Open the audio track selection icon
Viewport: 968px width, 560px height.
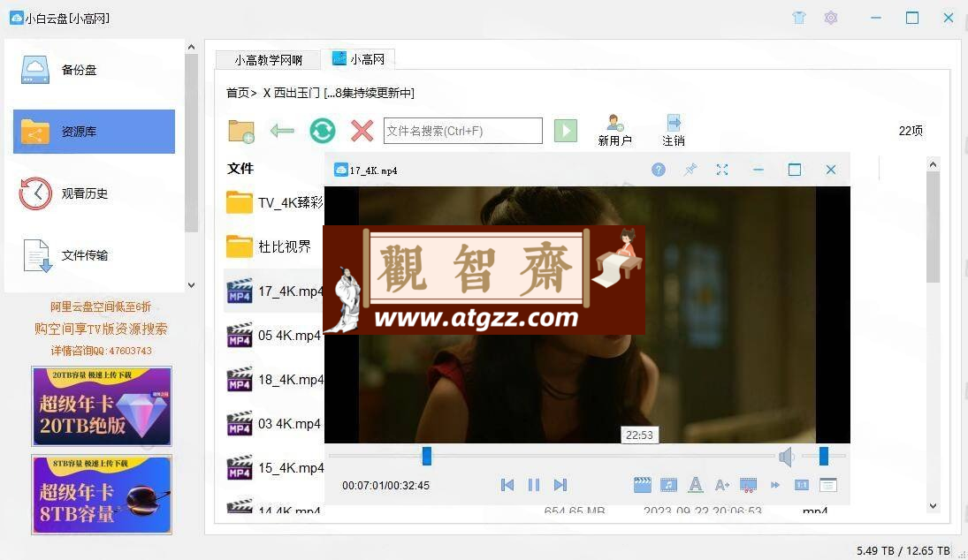point(668,486)
